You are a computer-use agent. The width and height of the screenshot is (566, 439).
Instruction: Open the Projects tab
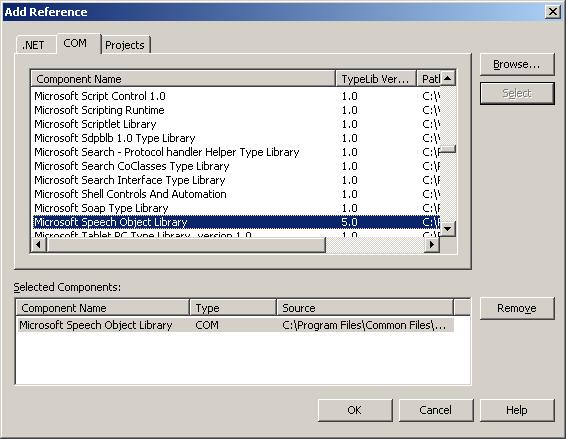pyautogui.click(x=125, y=45)
